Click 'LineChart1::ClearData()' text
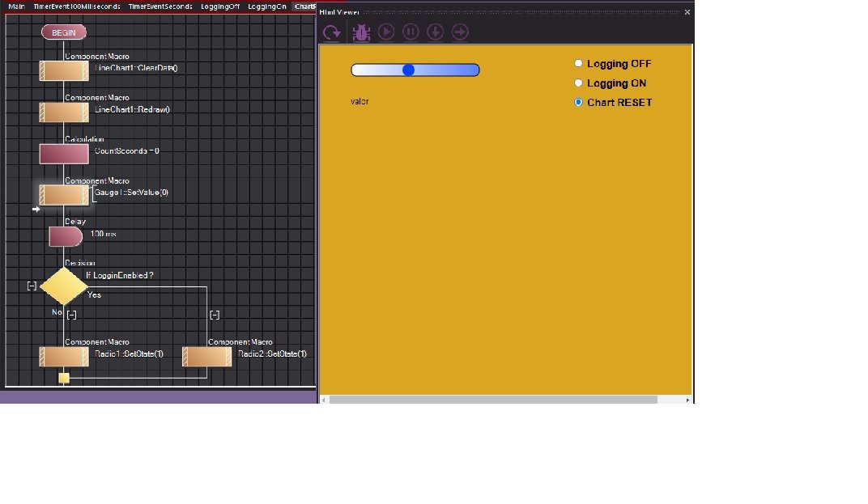Image resolution: width=868 pixels, height=504 pixels. click(137, 68)
